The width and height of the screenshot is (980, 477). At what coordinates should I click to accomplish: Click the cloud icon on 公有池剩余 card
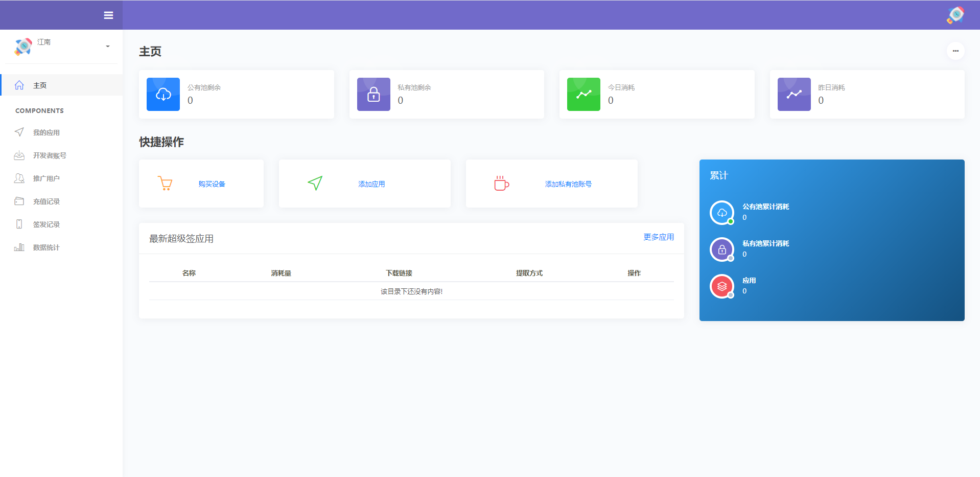(x=163, y=94)
